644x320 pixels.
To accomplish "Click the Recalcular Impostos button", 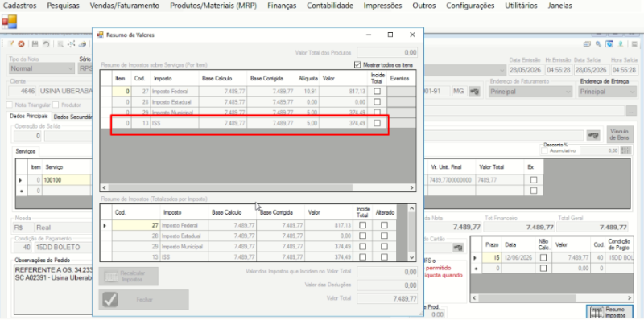I will [129, 276].
